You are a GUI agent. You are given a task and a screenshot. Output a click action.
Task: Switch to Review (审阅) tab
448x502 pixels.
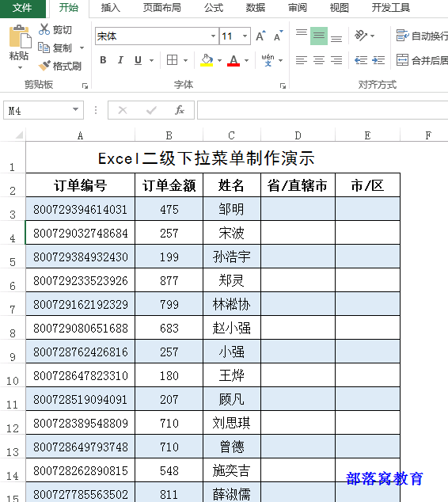(x=298, y=8)
